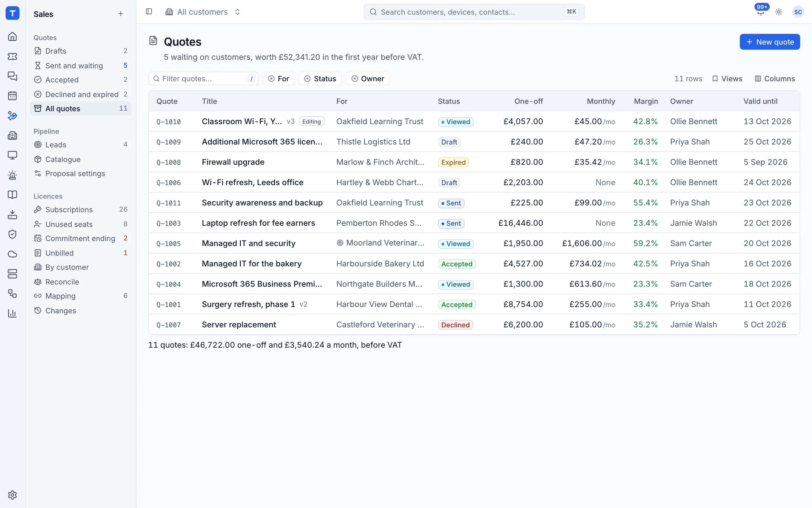The width and height of the screenshot is (812, 508).
Task: Open the Customers building icon in the rail
Action: click(x=12, y=135)
